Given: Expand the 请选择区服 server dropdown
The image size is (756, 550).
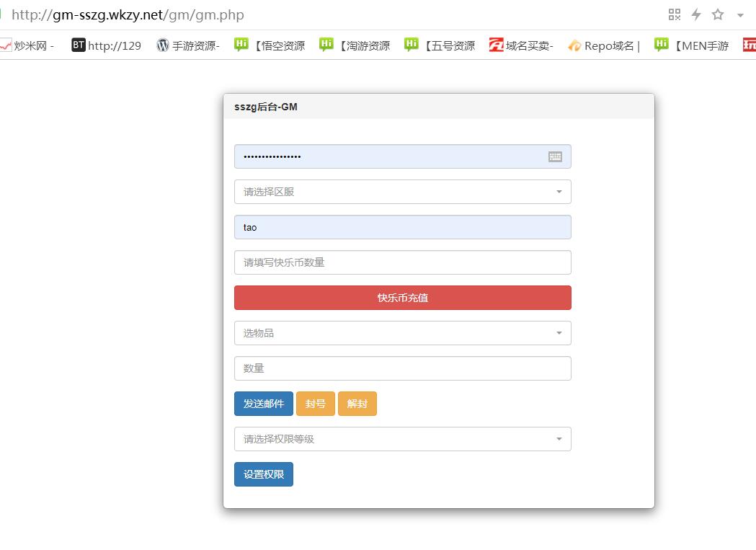Looking at the screenshot, I should click(402, 192).
